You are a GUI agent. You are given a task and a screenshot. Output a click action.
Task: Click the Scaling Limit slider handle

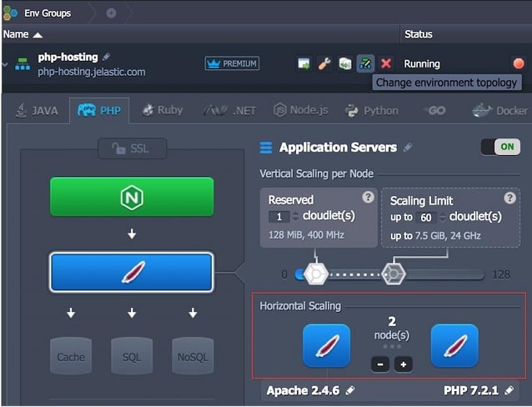394,274
